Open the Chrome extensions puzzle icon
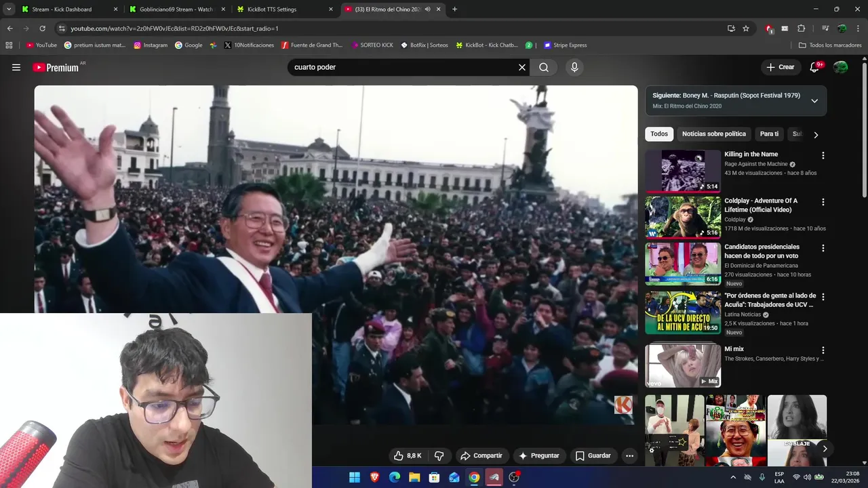Screen dimensions: 868x488 pyautogui.click(x=801, y=28)
